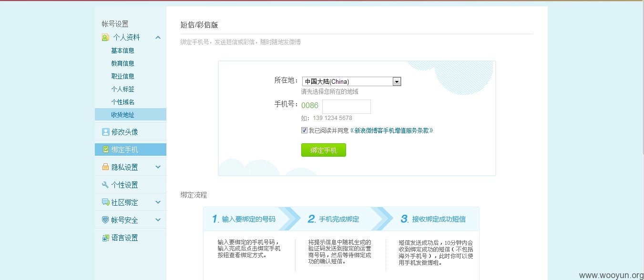This screenshot has width=644, height=280.
Task: Click step 1 输入要绑定的号码
Action: pos(244,219)
